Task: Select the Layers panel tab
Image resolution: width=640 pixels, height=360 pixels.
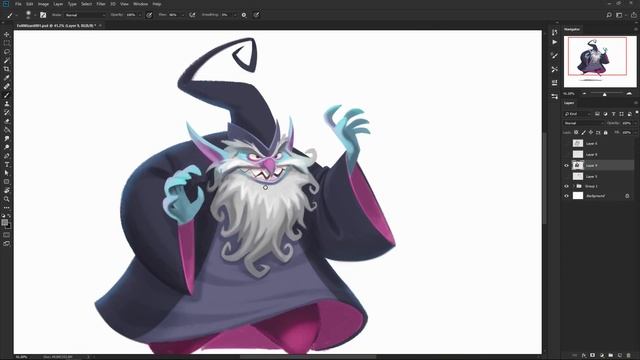Action: [x=569, y=103]
